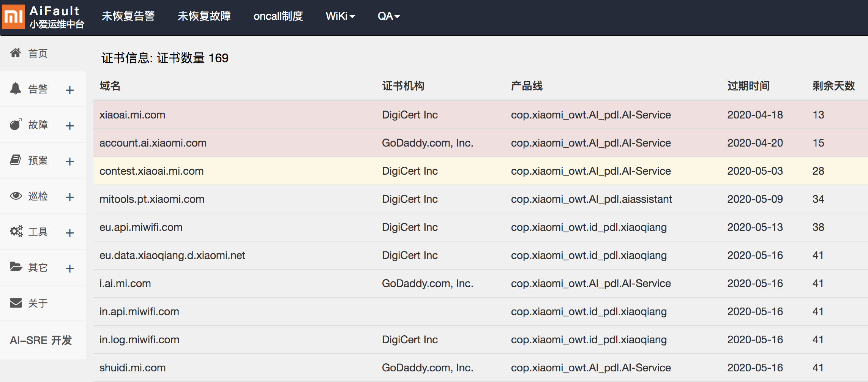Click DigiCert Inc in xiaoai.mi.com row
Image resolution: width=868 pixels, height=382 pixels.
coord(410,115)
